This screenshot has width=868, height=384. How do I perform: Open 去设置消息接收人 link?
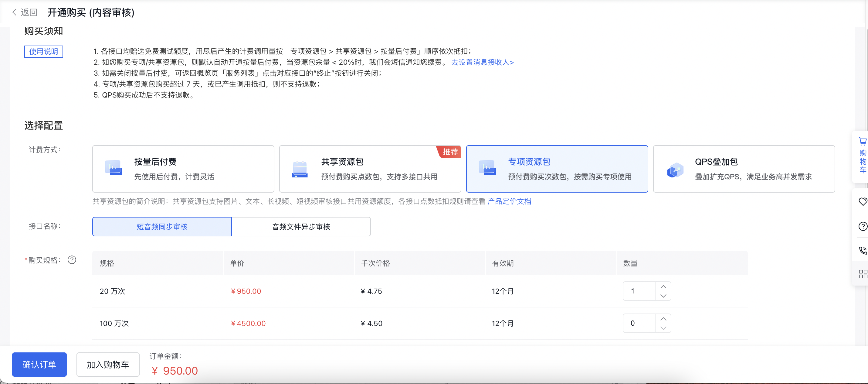coord(482,62)
